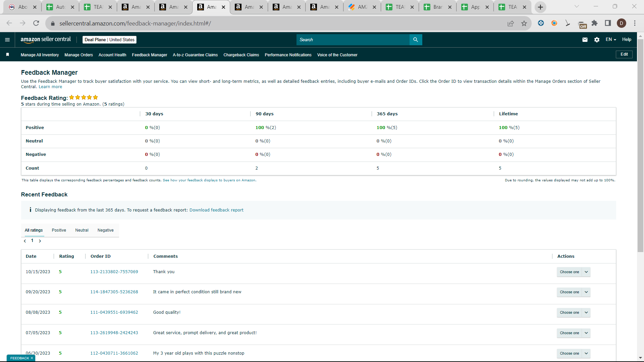Open EN language dropdown
The height and width of the screenshot is (362, 644).
pyautogui.click(x=611, y=40)
